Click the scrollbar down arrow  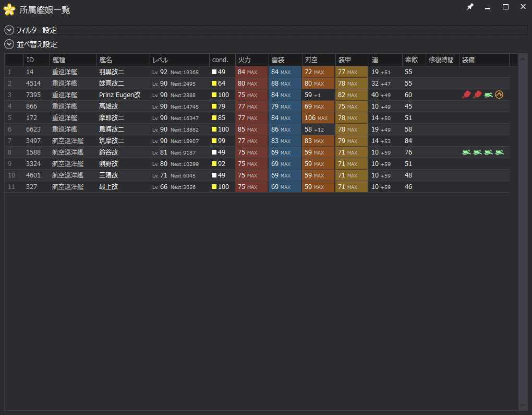tap(523, 406)
